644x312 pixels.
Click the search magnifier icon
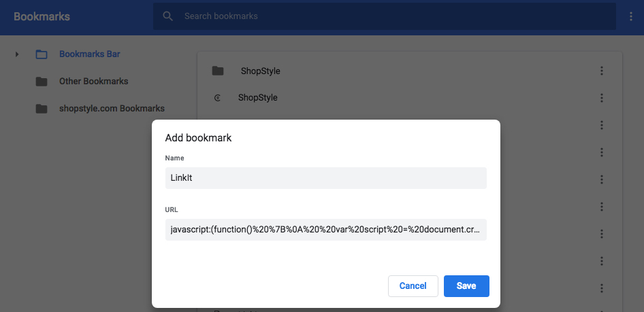click(167, 16)
